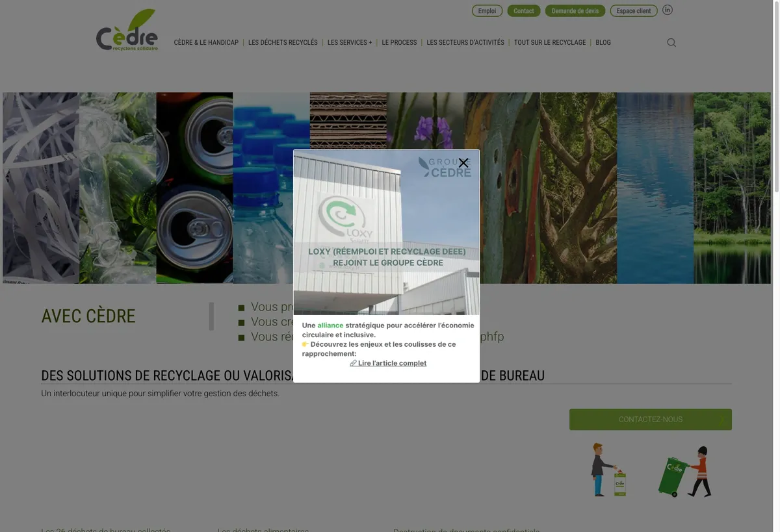Image resolution: width=780 pixels, height=532 pixels.
Task: Open the Emploi button
Action: 487,11
